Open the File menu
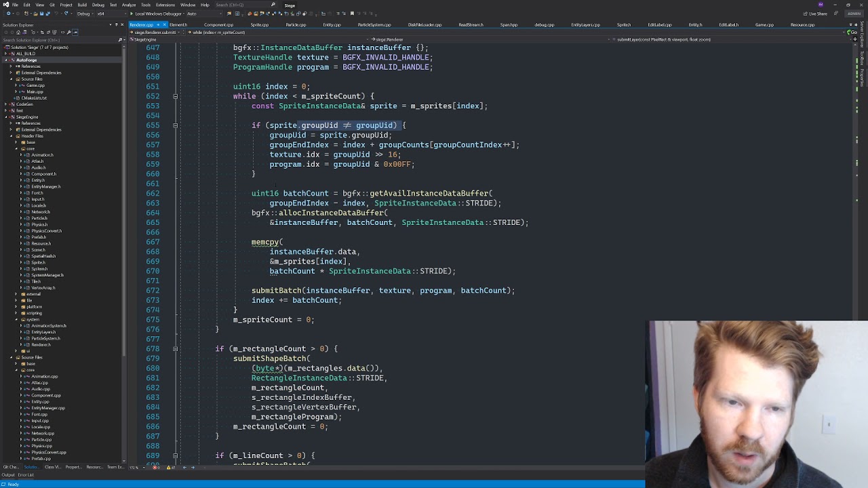Screen dimensions: 868x488 [15, 5]
